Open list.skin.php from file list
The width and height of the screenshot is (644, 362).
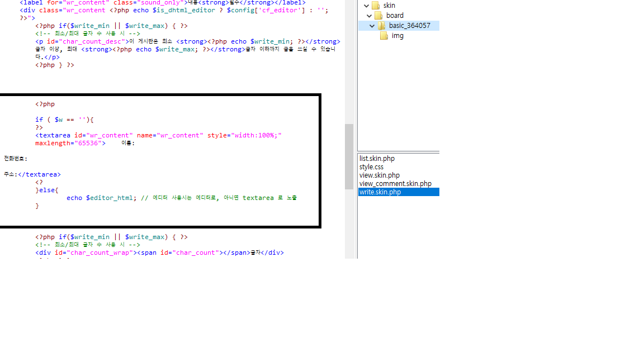[377, 159]
